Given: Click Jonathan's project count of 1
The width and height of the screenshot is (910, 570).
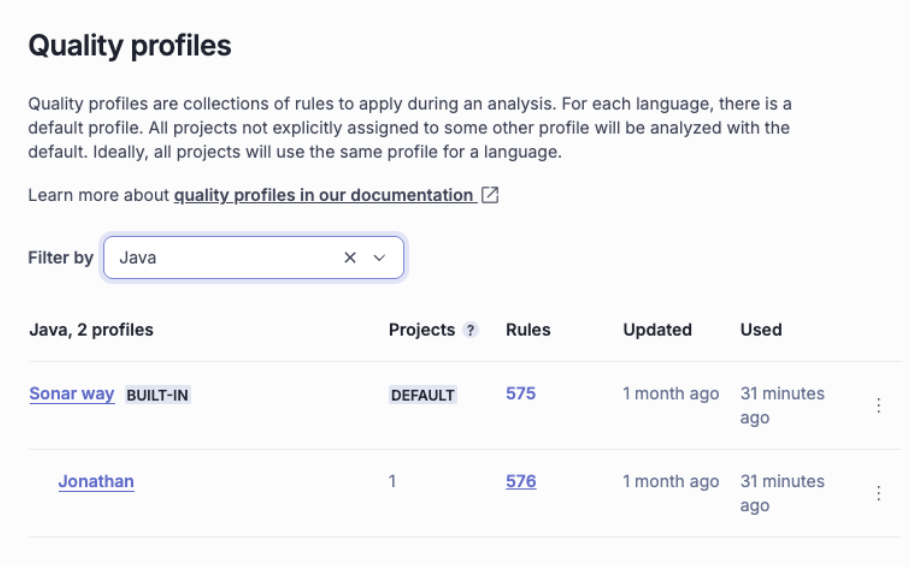Looking at the screenshot, I should point(392,481).
